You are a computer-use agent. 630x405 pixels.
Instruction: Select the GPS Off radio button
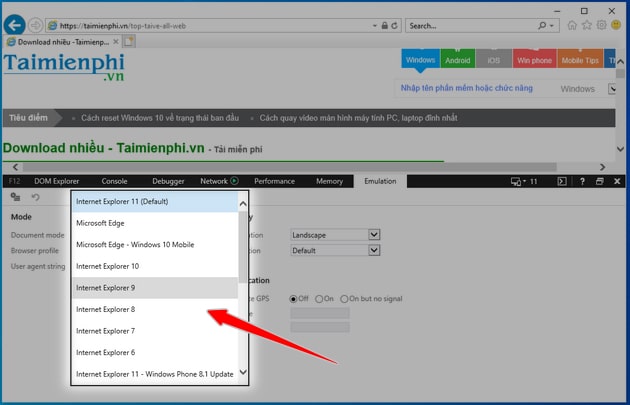point(294,299)
